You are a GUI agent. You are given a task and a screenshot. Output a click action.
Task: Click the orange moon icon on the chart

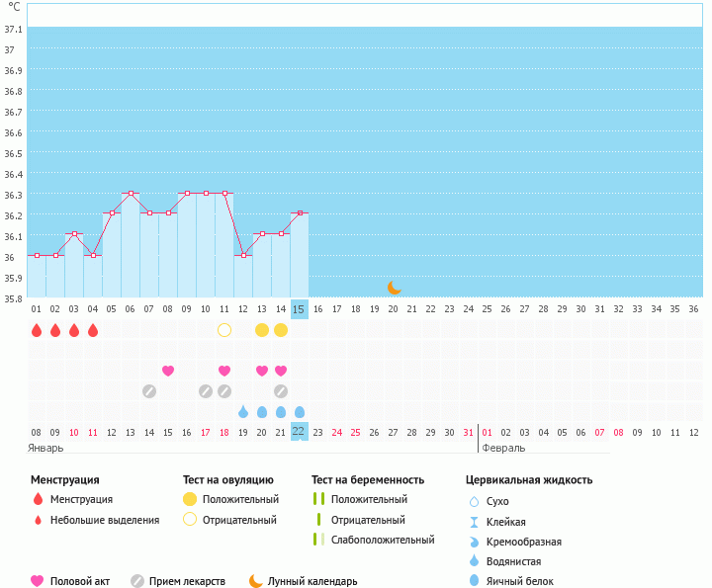pyautogui.click(x=394, y=287)
